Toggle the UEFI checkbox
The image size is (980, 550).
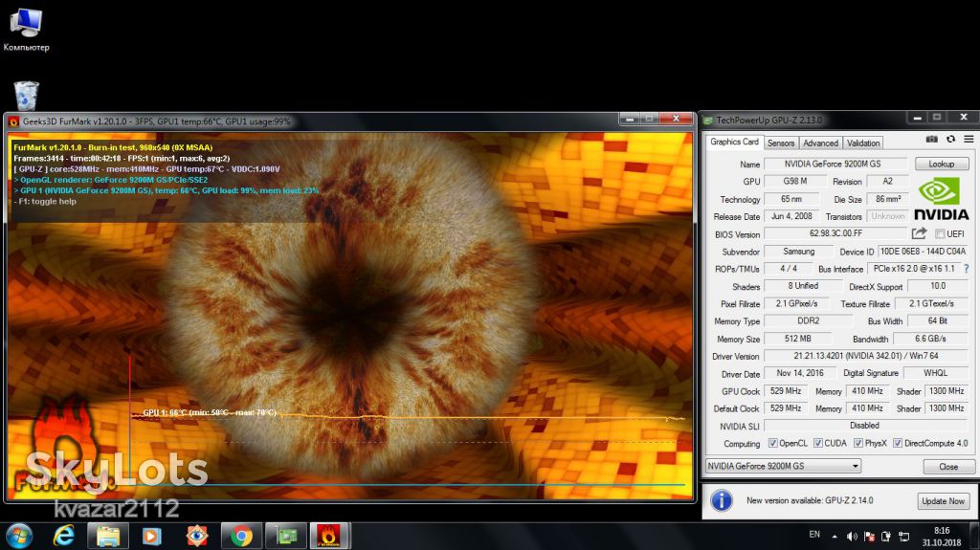(940, 233)
